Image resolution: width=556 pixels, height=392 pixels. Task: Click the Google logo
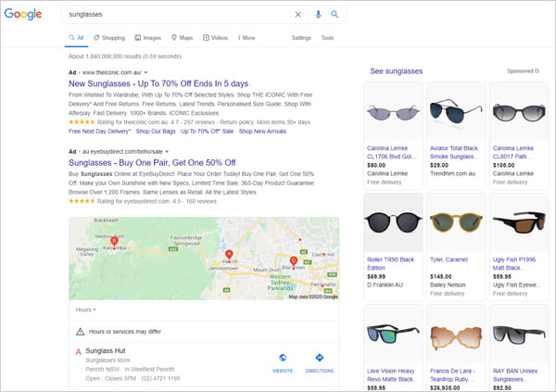click(23, 14)
